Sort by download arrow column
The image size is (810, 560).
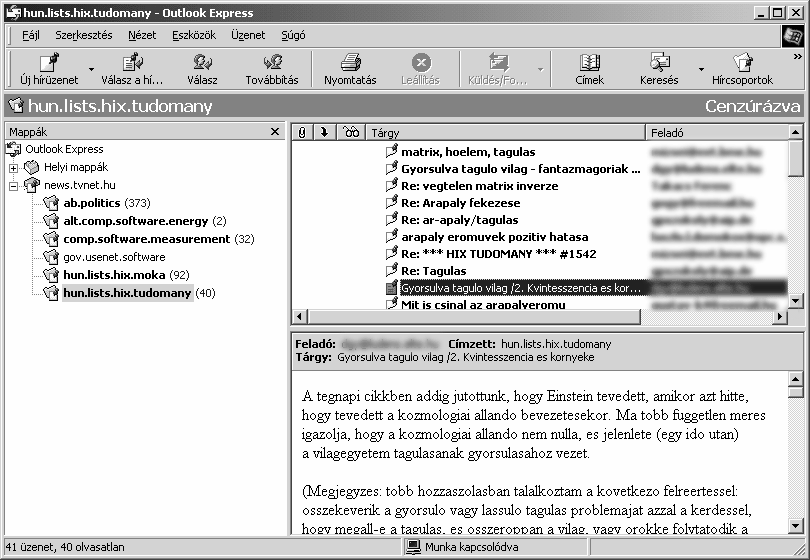[x=324, y=133]
